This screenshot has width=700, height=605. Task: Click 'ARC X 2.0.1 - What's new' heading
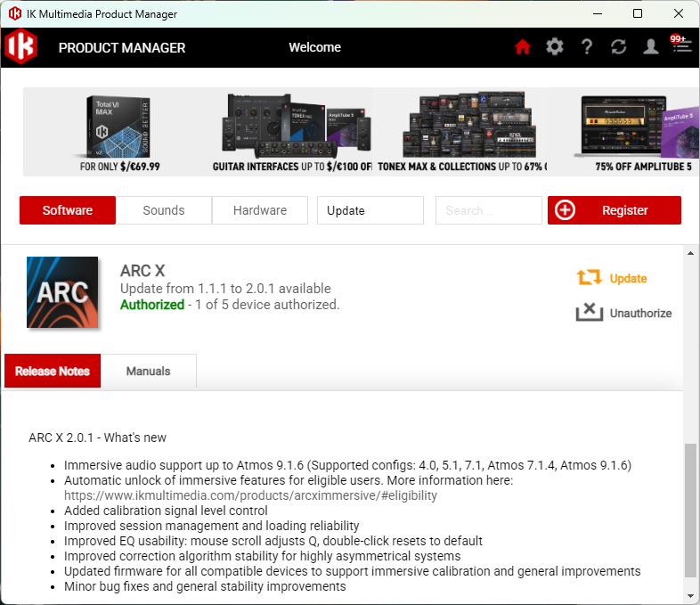tap(97, 437)
